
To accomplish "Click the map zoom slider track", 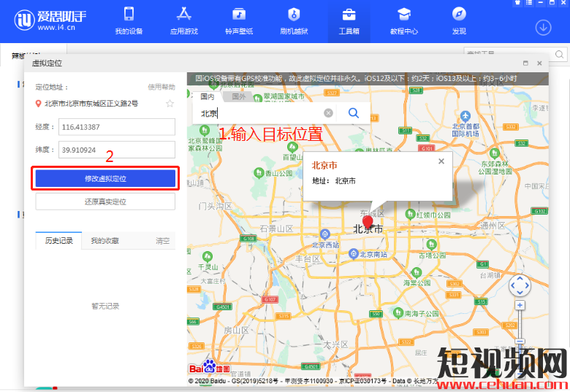I will tap(520, 325).
